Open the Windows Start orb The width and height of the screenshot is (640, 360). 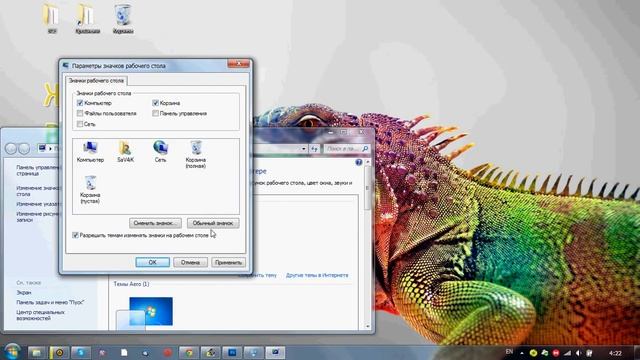(12, 352)
